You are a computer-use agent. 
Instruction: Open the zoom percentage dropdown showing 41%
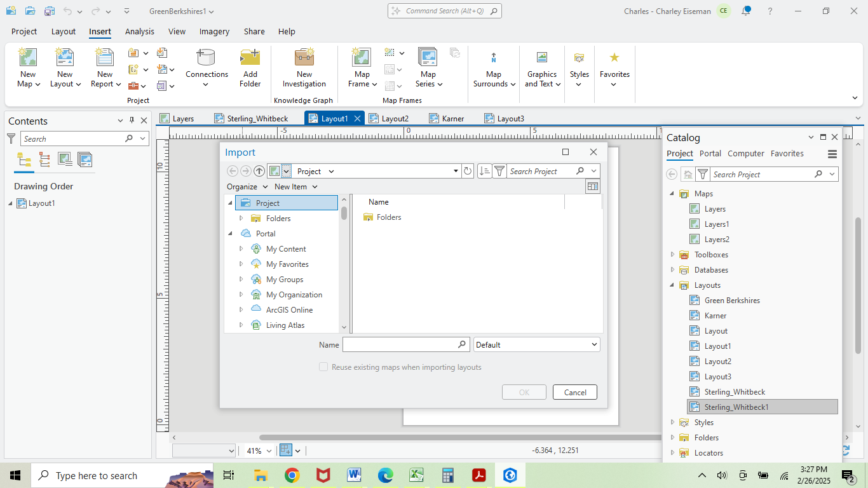point(268,451)
